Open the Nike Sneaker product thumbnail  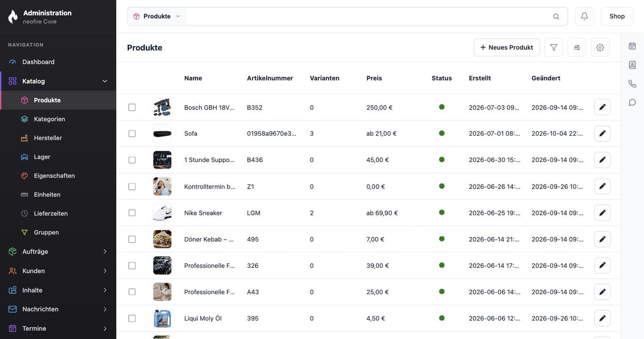pyautogui.click(x=162, y=213)
